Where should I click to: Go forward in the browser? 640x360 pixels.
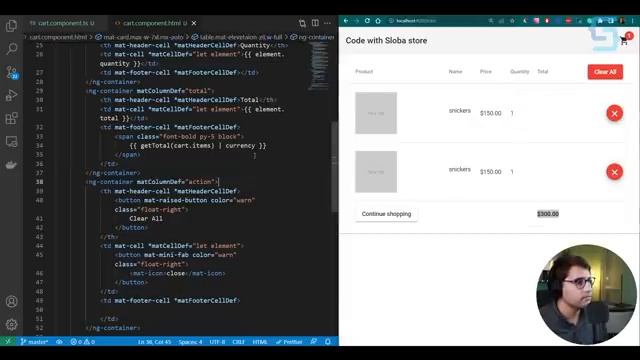[x=357, y=20]
